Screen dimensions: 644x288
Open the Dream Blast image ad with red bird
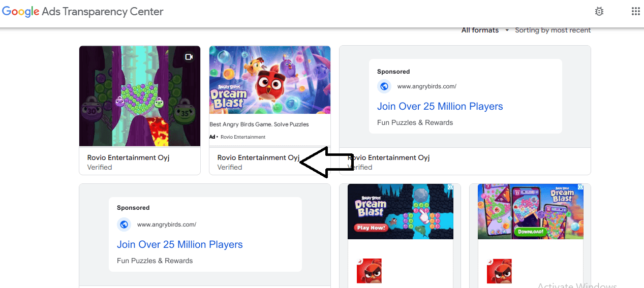point(270,80)
